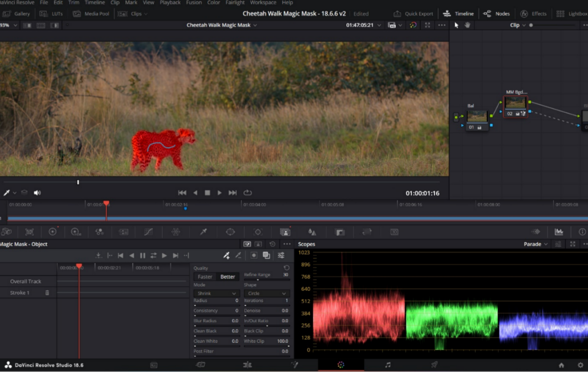Open the RGB Mixer palette

(99, 232)
